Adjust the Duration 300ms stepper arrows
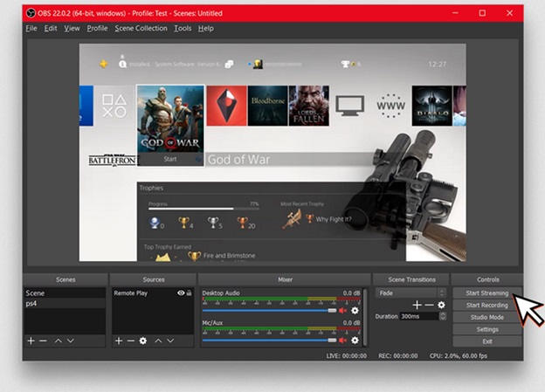Screen dimensions: 545x392 click(x=443, y=317)
